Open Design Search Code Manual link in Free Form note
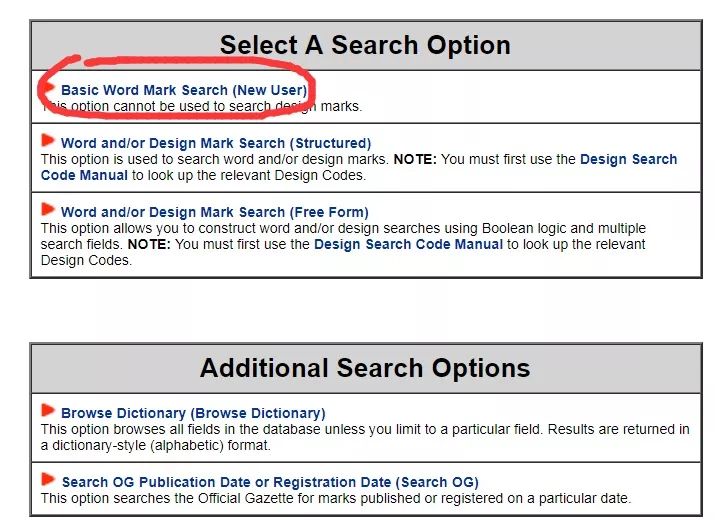 tap(409, 244)
